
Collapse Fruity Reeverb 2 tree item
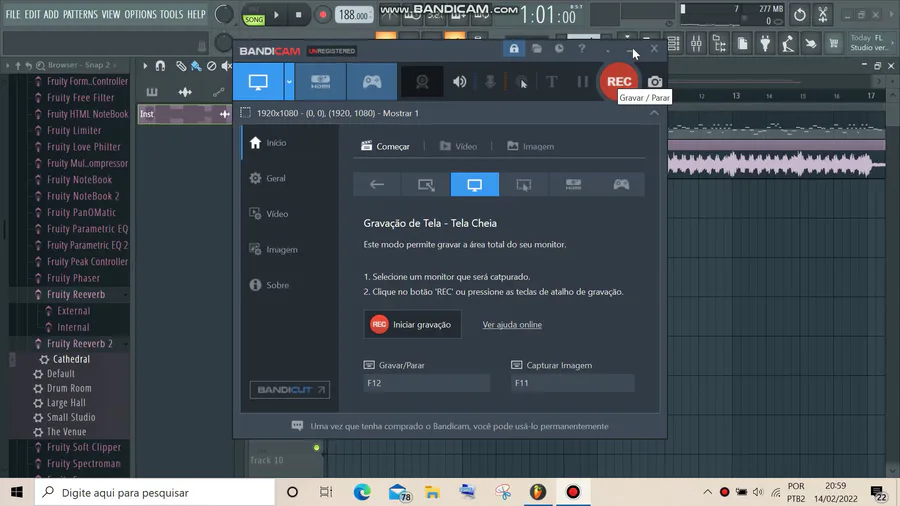[x=79, y=344]
